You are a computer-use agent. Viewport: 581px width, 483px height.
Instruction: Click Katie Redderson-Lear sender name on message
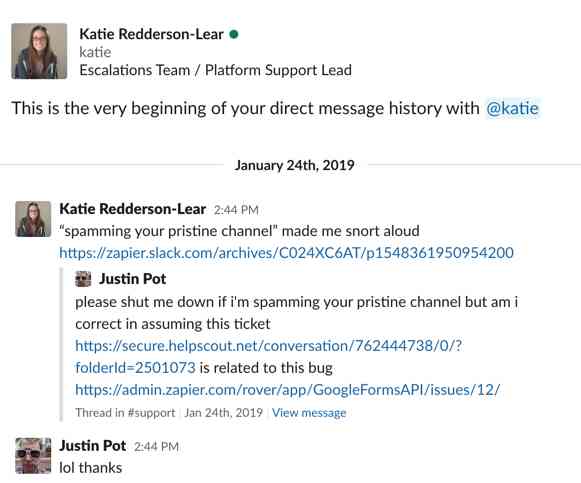pos(133,209)
